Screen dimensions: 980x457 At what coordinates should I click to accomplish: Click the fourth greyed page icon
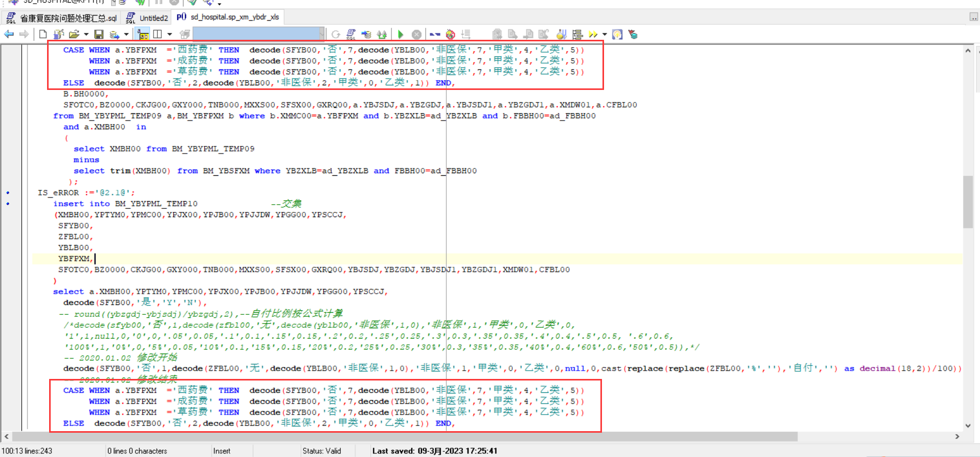[544, 34]
